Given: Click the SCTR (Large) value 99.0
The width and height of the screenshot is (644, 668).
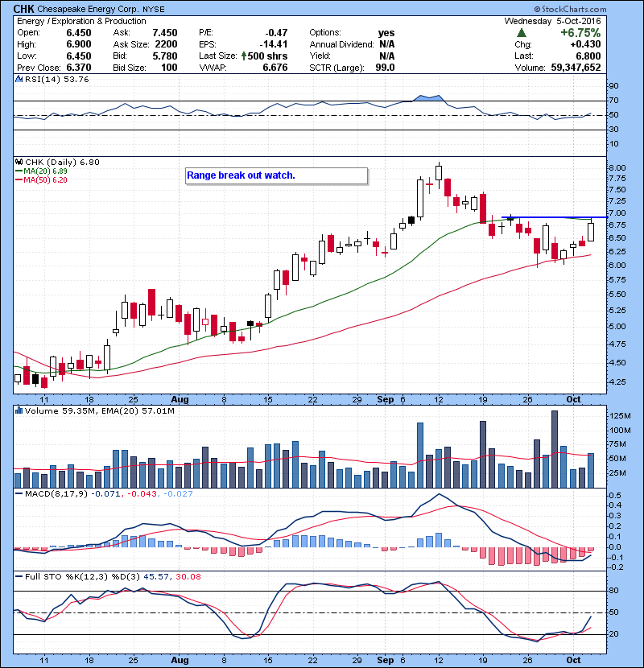Looking at the screenshot, I should pyautogui.click(x=385, y=68).
